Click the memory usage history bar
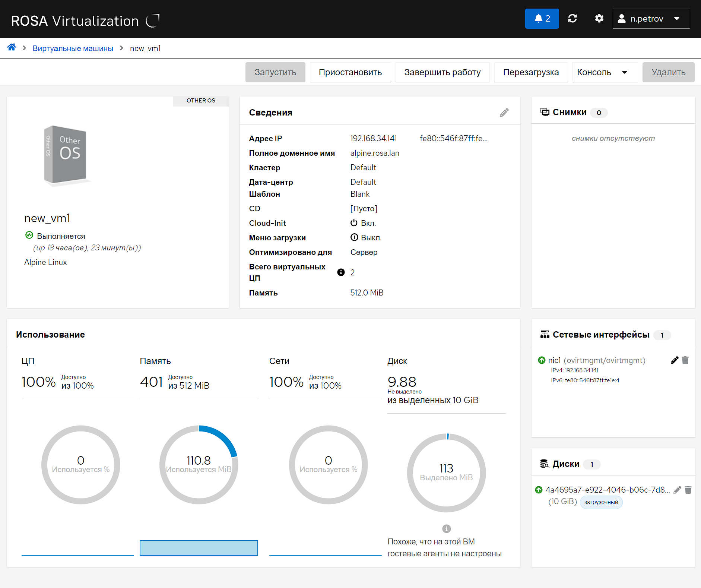The image size is (701, 588). coord(199,548)
